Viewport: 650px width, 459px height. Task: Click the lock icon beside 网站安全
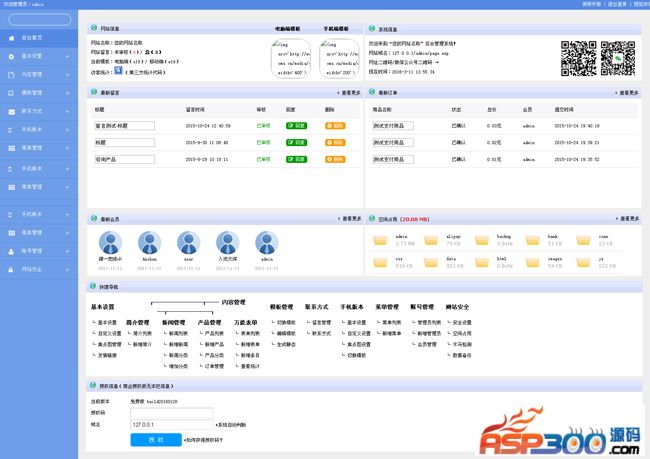tap(11, 269)
